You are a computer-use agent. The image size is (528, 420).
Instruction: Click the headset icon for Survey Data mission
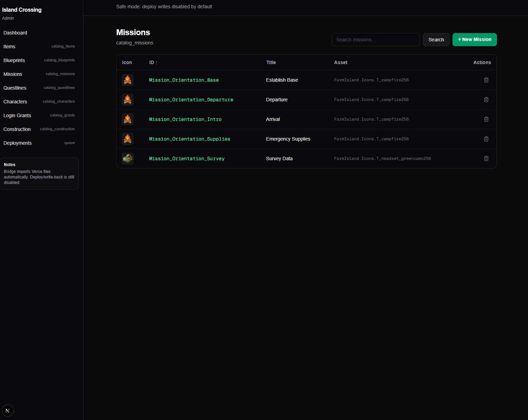tap(128, 158)
